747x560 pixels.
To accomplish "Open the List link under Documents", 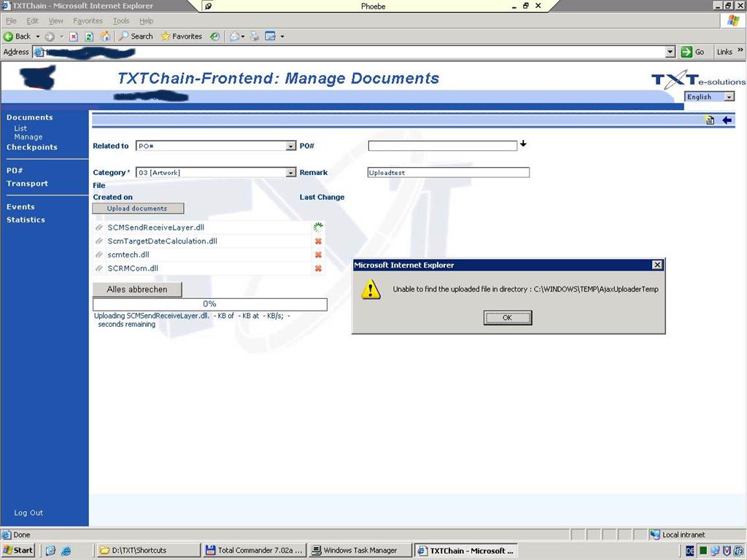I will [x=20, y=128].
